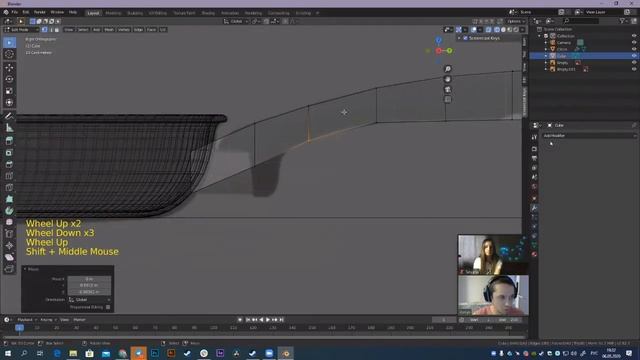Collapse the Move operator panel

(25, 269)
